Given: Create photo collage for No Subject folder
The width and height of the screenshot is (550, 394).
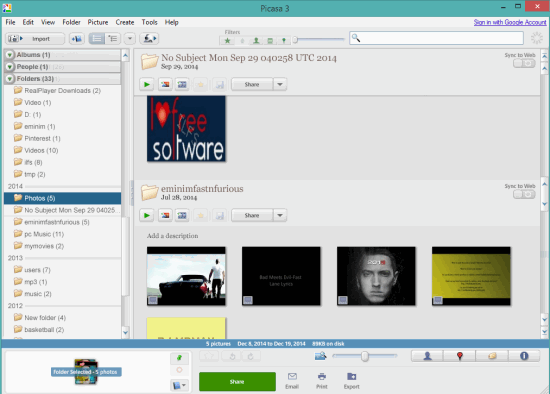Looking at the screenshot, I should pos(165,84).
